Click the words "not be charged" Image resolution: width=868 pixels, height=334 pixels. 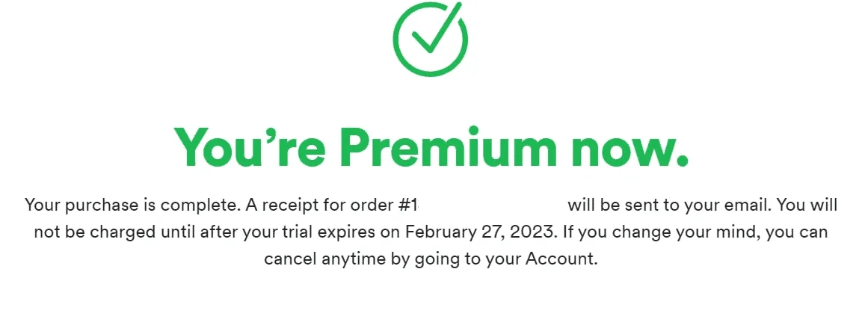[95, 232]
